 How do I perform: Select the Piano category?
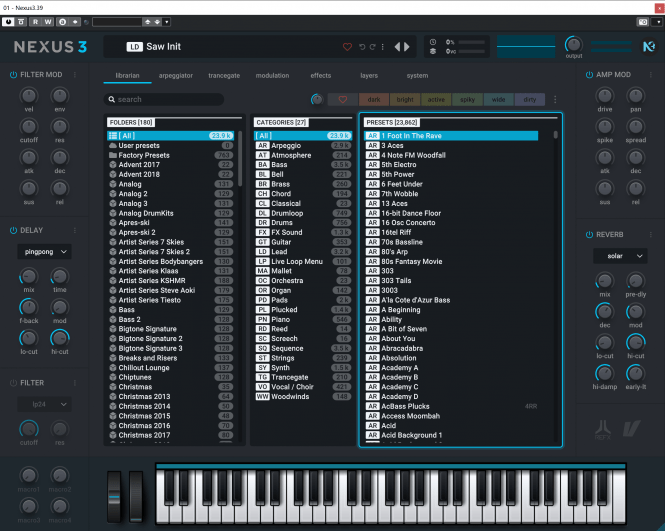(303, 319)
